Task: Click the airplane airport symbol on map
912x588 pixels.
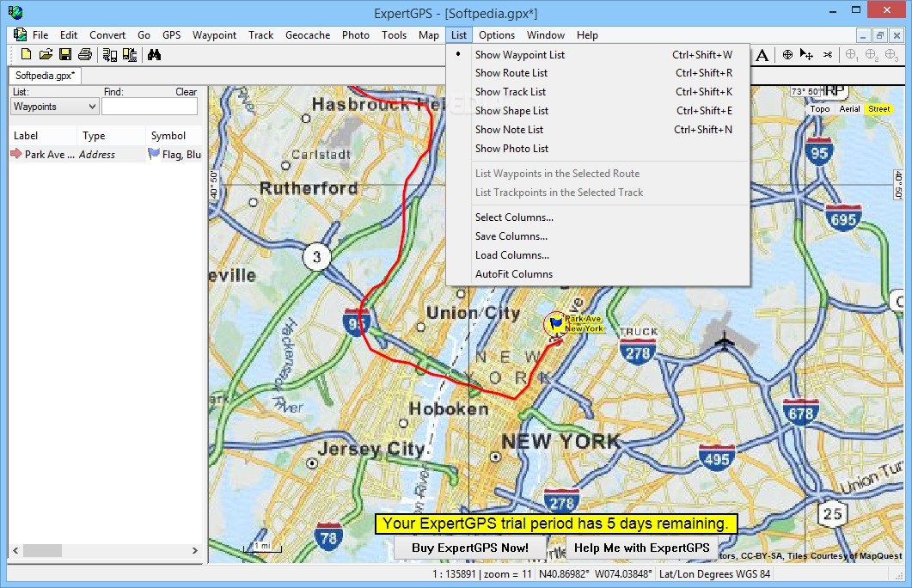Action: (x=724, y=340)
